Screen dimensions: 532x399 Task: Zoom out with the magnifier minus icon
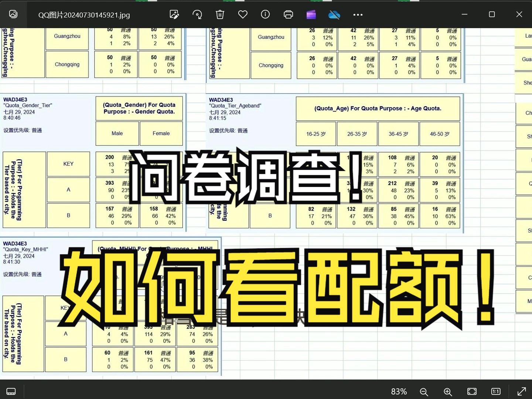[x=424, y=392]
